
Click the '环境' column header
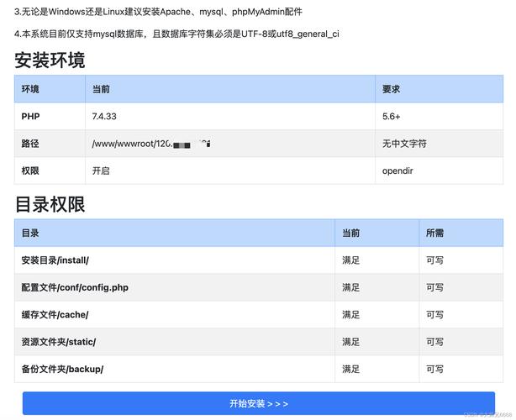coord(30,89)
